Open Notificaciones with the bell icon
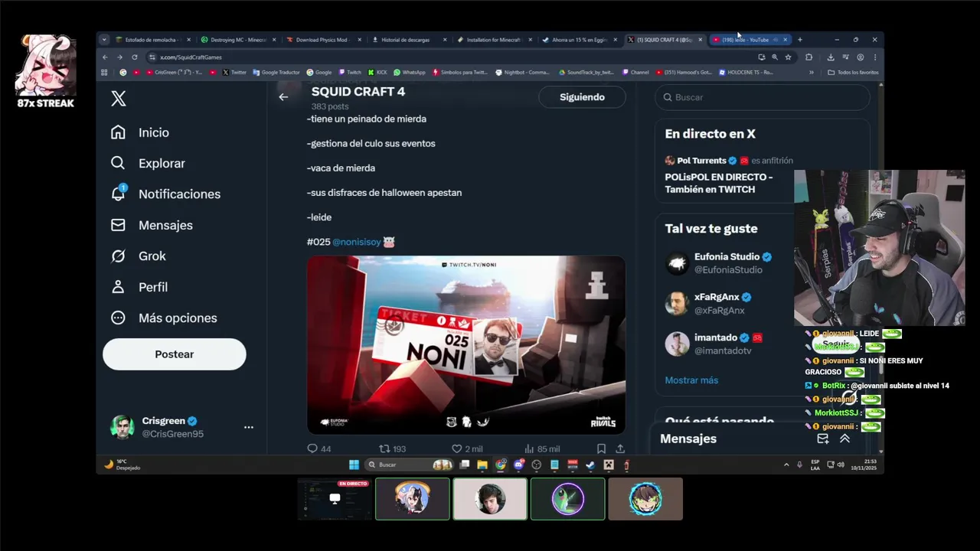980x551 pixels. 165,194
